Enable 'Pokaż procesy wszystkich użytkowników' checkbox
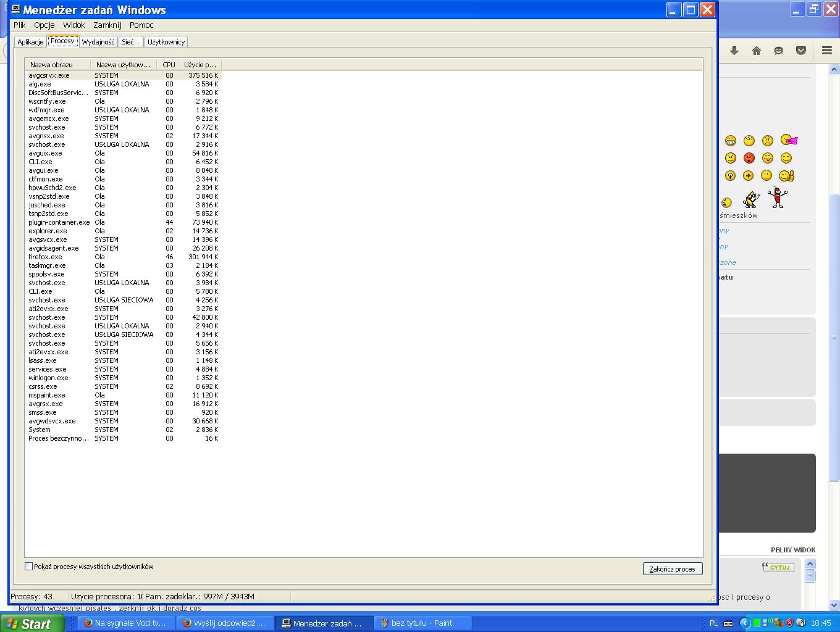Screen dimensions: 840x632 28,567
